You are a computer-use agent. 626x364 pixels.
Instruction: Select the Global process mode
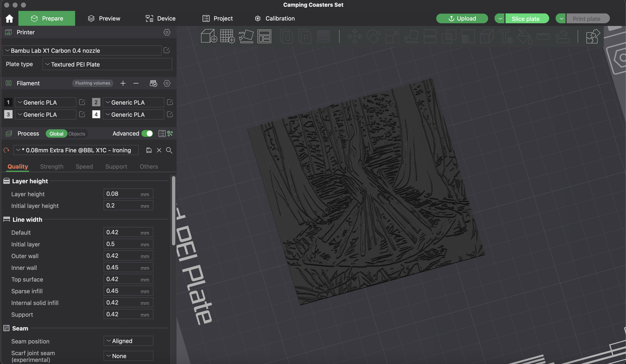tap(56, 134)
